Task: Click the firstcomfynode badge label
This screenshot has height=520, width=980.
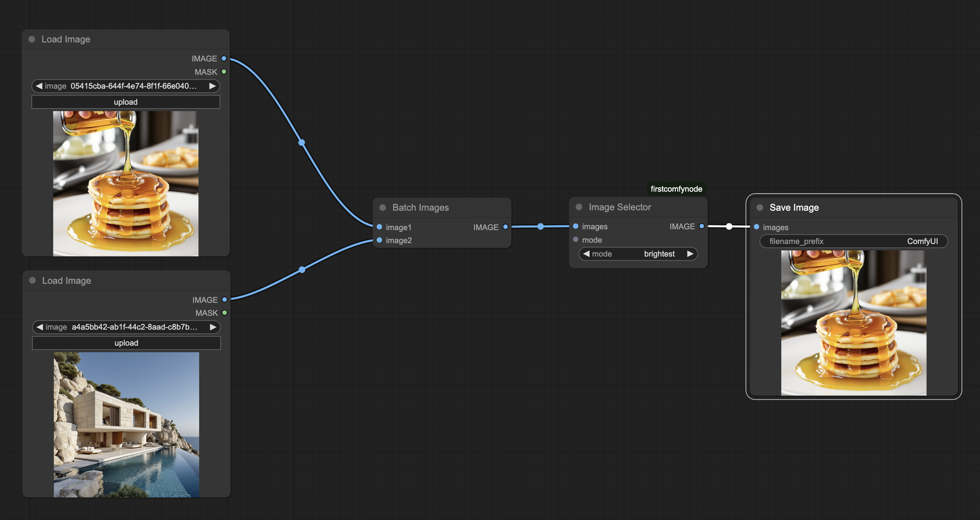Action: click(676, 189)
